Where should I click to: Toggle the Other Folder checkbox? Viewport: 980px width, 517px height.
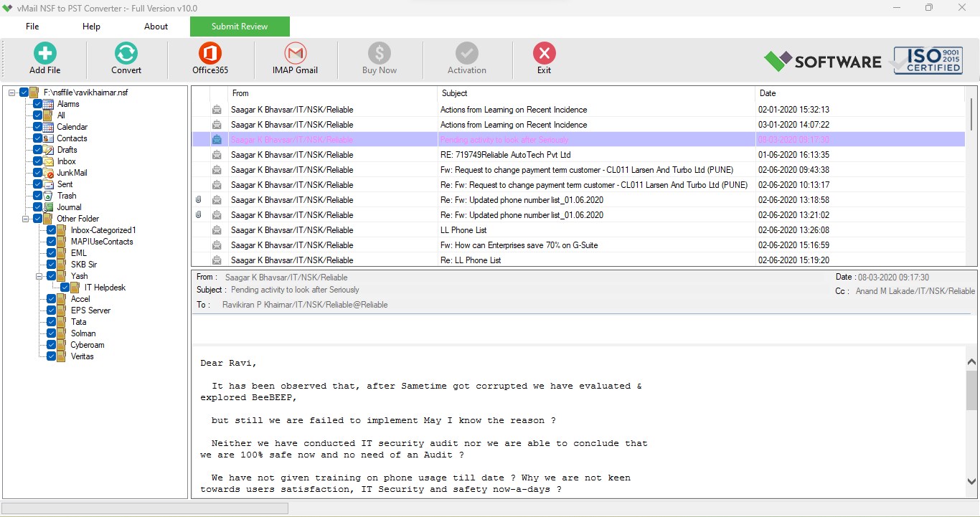38,219
